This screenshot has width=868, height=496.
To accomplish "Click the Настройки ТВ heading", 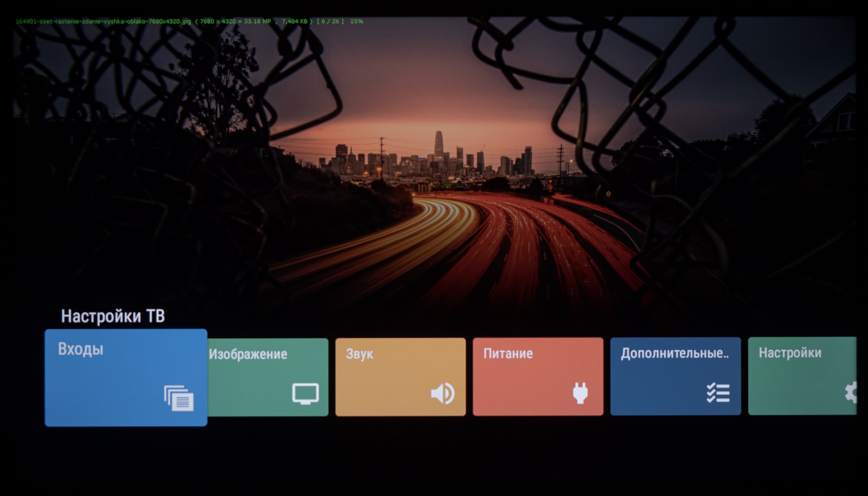I will pyautogui.click(x=113, y=316).
